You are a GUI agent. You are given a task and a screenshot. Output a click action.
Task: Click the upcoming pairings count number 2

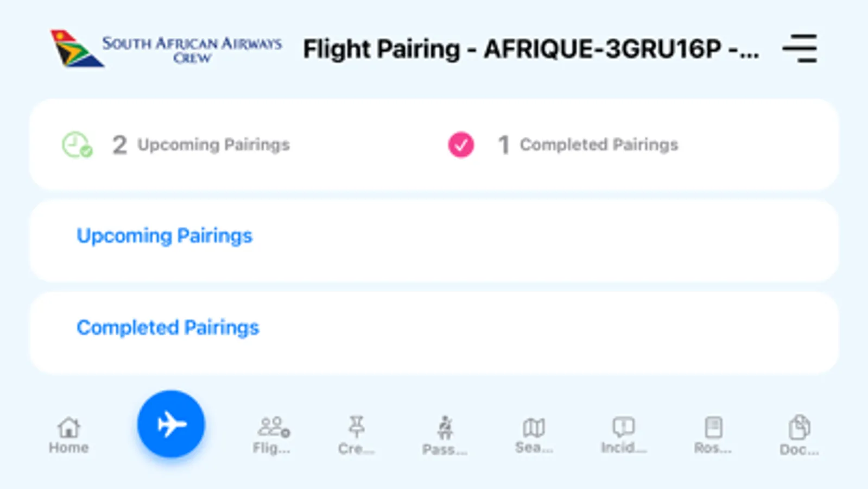[119, 145]
